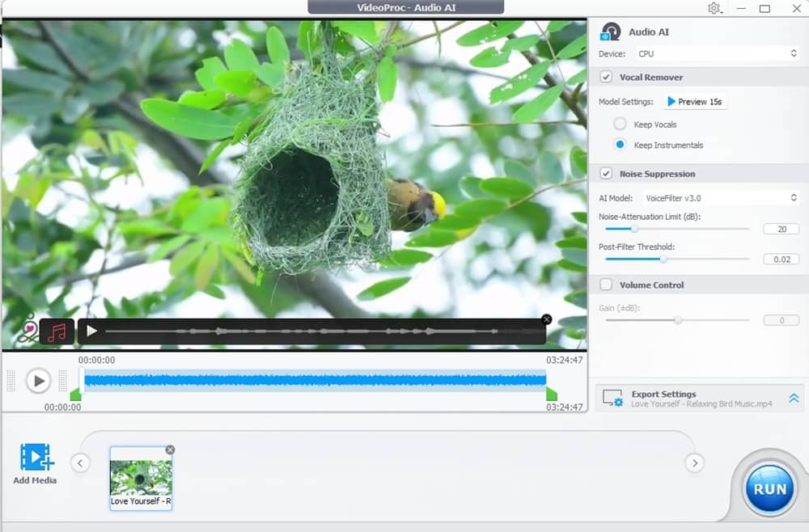
Task: Select the music note icon on the audio track
Action: (x=57, y=330)
